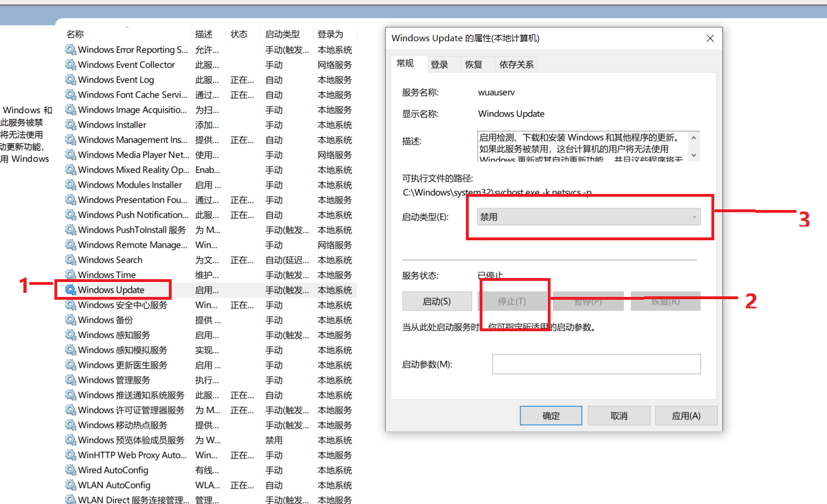Click gear icon beside Windows 备份
827x504 pixels.
[70, 320]
